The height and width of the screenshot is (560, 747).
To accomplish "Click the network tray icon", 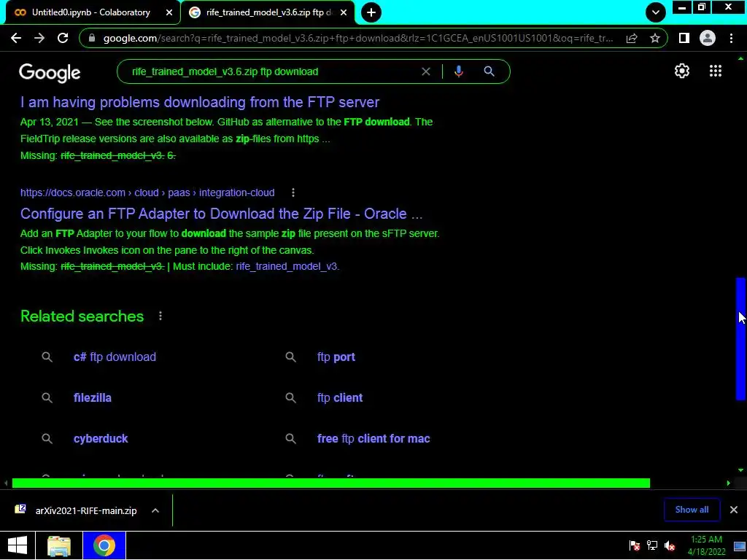I will pos(652,545).
